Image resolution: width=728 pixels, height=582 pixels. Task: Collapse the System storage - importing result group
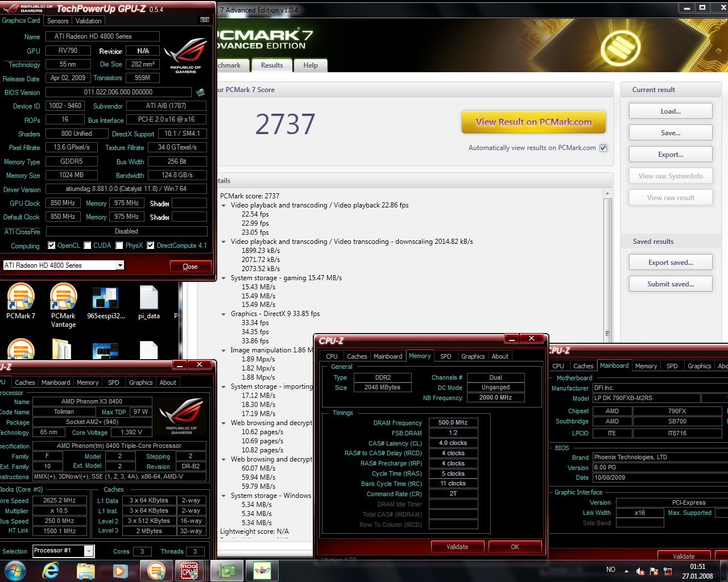coord(224,387)
